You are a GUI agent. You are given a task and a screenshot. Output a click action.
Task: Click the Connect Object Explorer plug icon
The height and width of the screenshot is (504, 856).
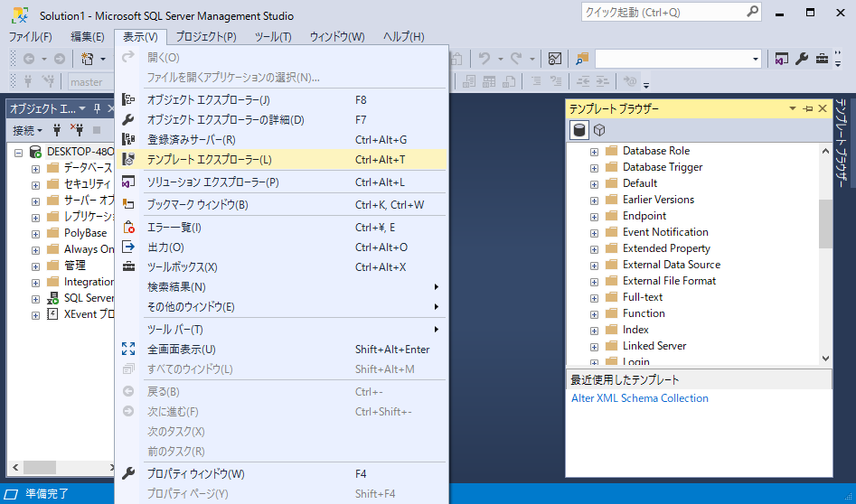coord(56,130)
